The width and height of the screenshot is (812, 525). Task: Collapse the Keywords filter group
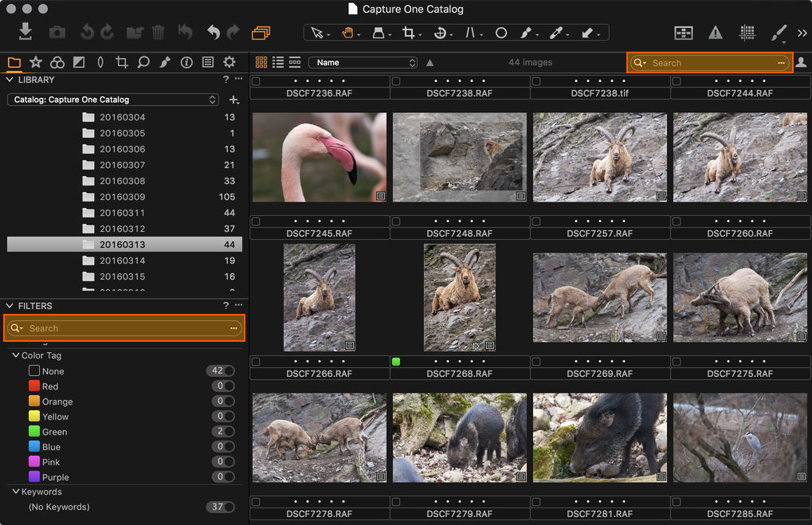click(x=15, y=492)
